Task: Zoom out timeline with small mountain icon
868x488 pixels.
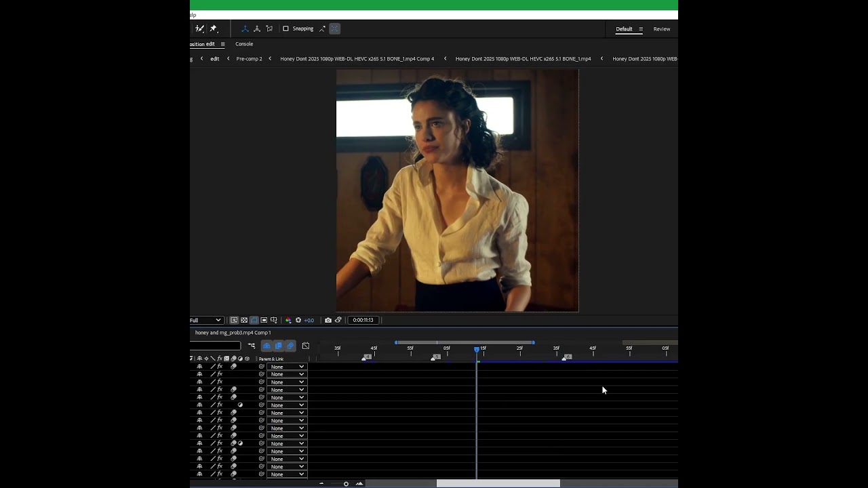Action: click(x=321, y=484)
